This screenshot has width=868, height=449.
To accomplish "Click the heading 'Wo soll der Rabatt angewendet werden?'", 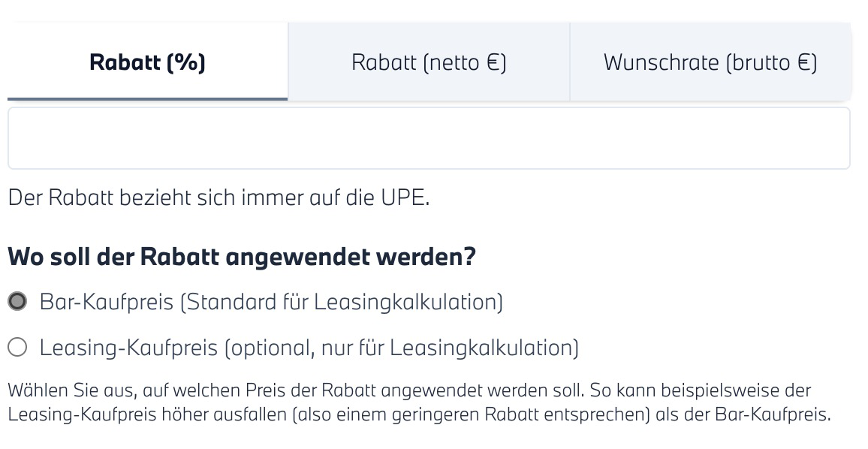I will pos(242,257).
